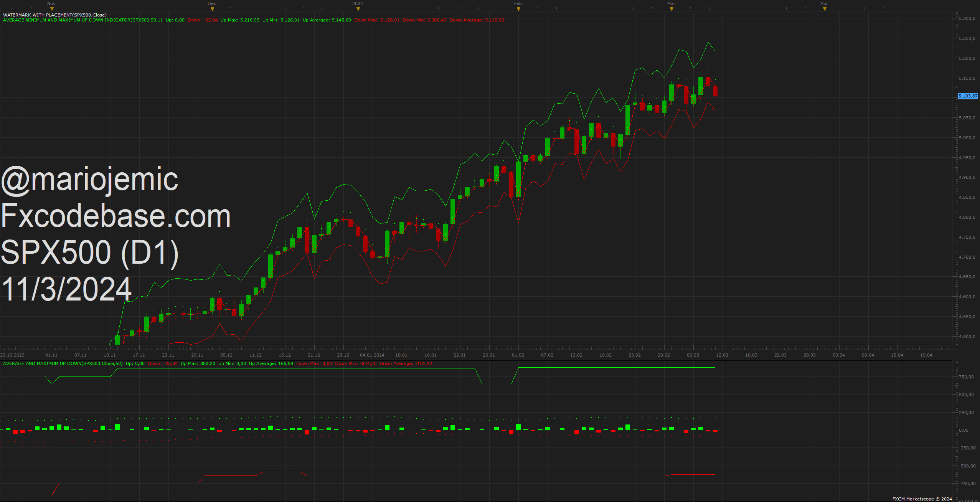Click the 4.500,0 price axis label
The height and width of the screenshot is (502, 980).
[x=967, y=337]
